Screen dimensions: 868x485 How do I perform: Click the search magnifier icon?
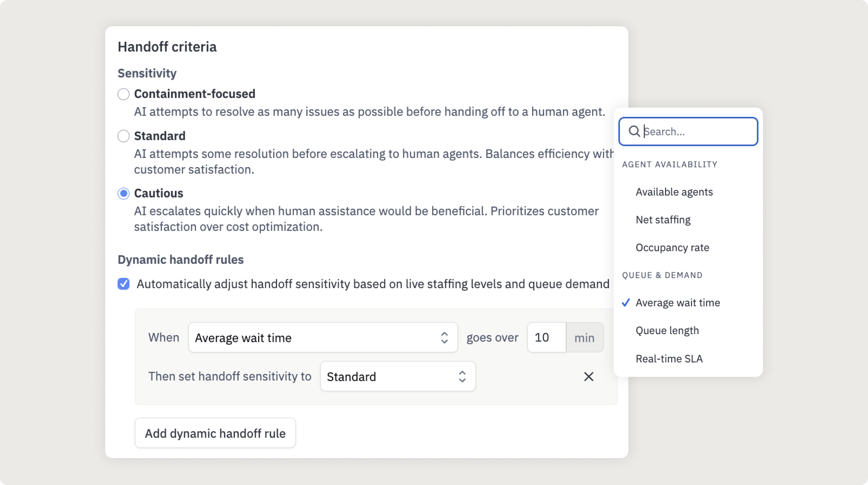[634, 131]
